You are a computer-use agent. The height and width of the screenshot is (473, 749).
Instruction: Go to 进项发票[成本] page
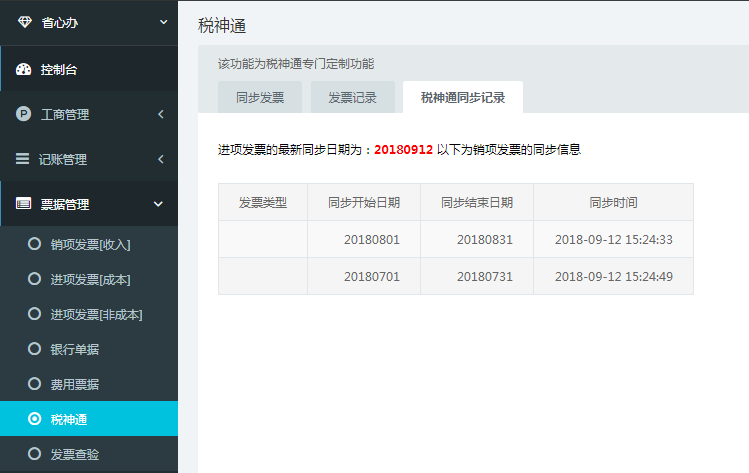point(90,280)
